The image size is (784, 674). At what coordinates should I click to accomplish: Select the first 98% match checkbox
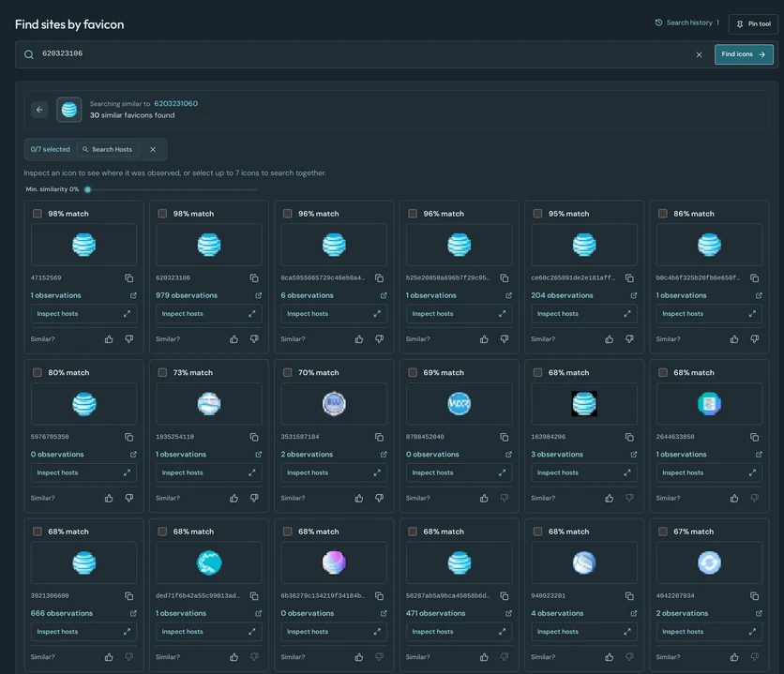37,214
